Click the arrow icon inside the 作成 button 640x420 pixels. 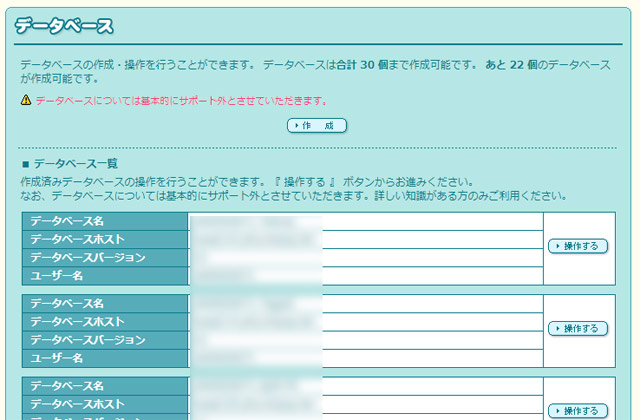point(295,126)
